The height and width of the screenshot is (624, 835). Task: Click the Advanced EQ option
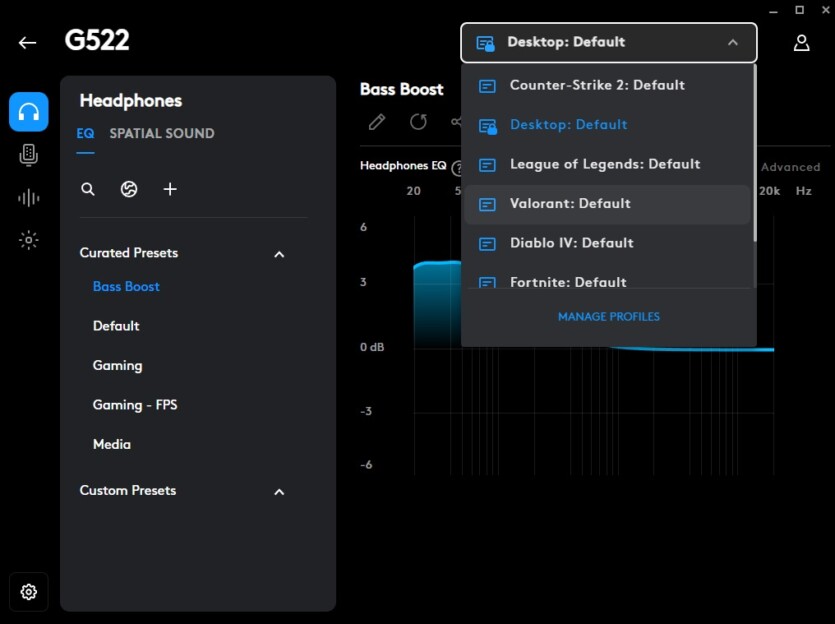[790, 167]
